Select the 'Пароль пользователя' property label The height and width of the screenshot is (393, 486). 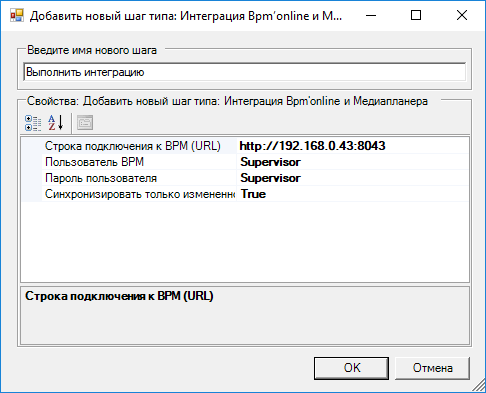[x=101, y=178]
